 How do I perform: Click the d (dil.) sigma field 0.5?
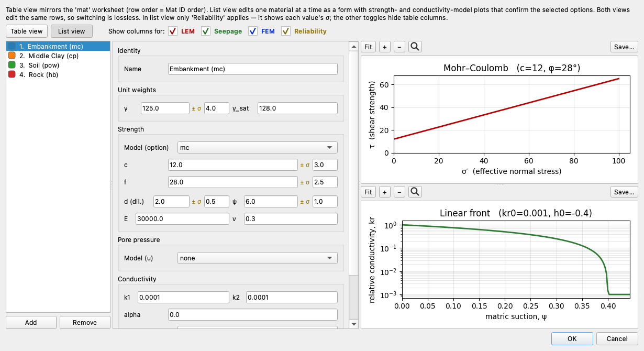tap(217, 201)
